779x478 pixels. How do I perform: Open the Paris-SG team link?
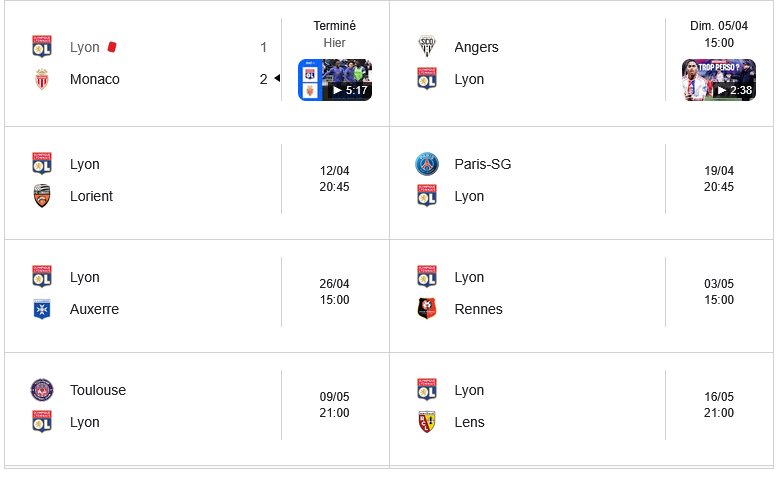point(483,164)
